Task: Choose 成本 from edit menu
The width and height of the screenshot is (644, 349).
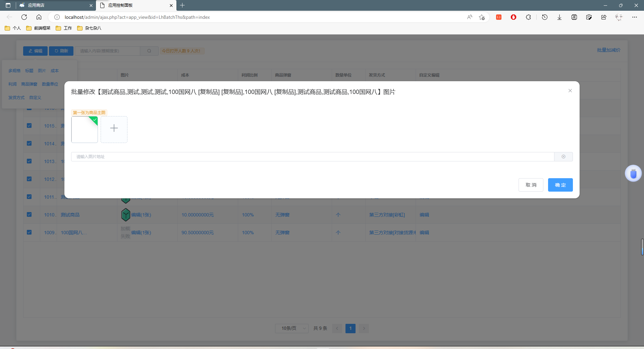Action: click(55, 71)
